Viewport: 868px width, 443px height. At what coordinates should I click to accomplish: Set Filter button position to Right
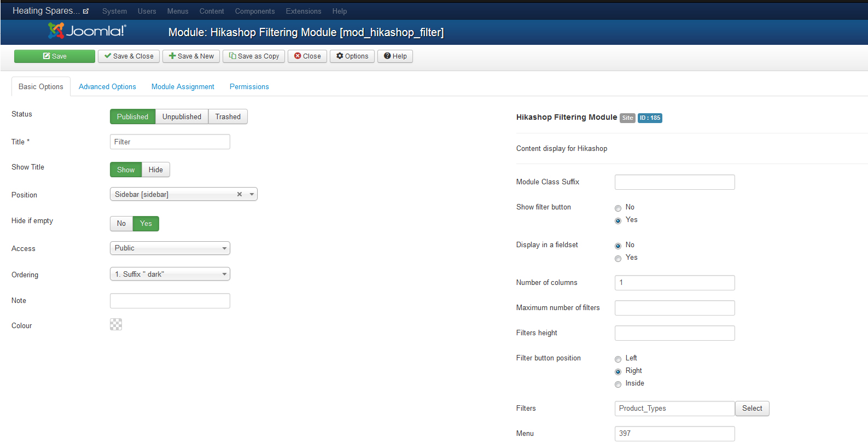click(x=618, y=371)
